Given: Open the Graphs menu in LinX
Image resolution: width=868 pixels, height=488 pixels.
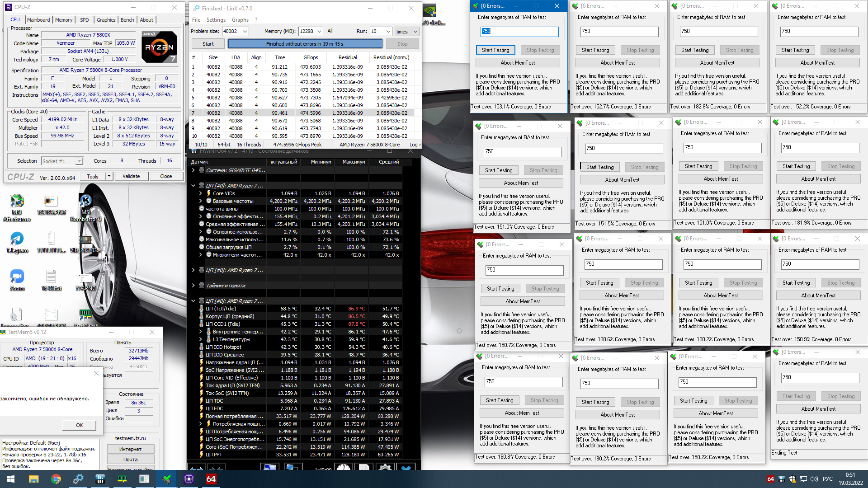Looking at the screenshot, I should click(x=240, y=20).
